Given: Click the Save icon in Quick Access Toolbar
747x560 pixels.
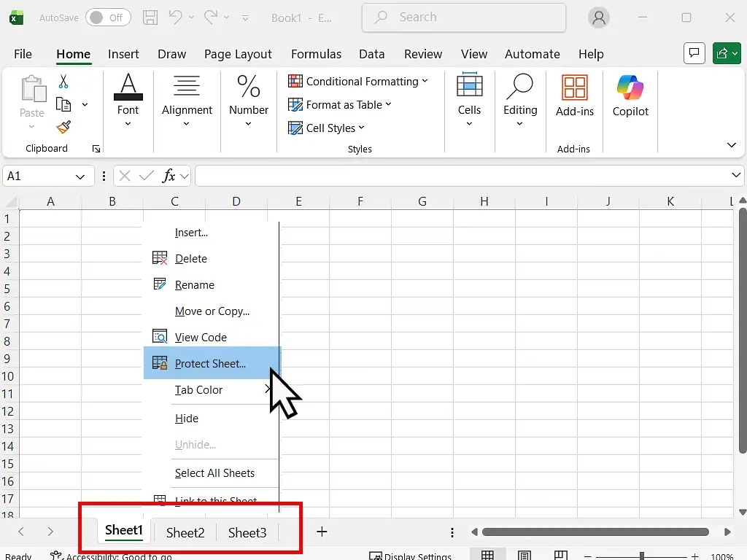Looking at the screenshot, I should [x=151, y=17].
